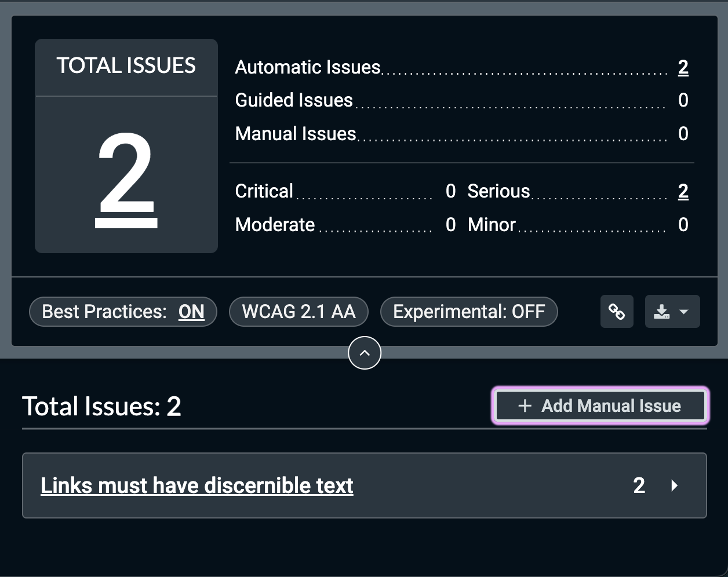
Task: Click the "Total Issues: 2" heading
Action: (102, 406)
